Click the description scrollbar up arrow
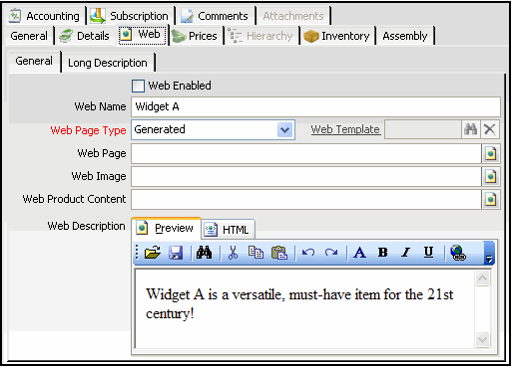Viewport: 527px width, 387px height. pyautogui.click(x=483, y=278)
